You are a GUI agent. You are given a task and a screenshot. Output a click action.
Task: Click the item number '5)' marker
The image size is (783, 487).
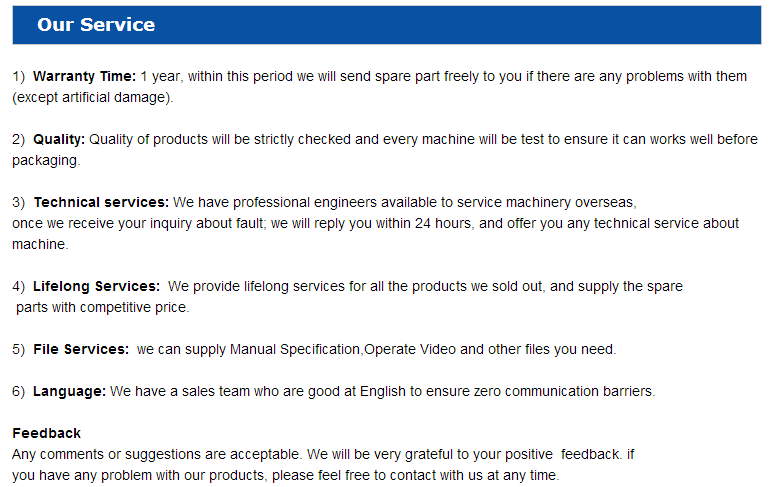[x=19, y=350]
